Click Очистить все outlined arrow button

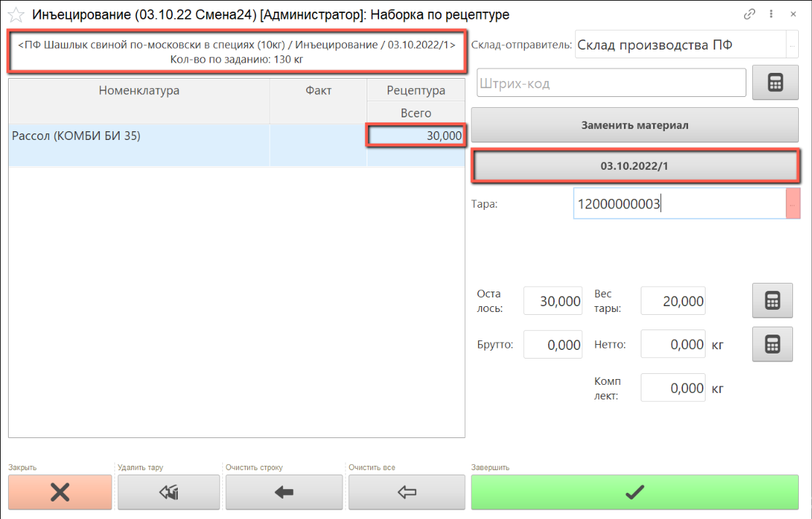pyautogui.click(x=406, y=492)
